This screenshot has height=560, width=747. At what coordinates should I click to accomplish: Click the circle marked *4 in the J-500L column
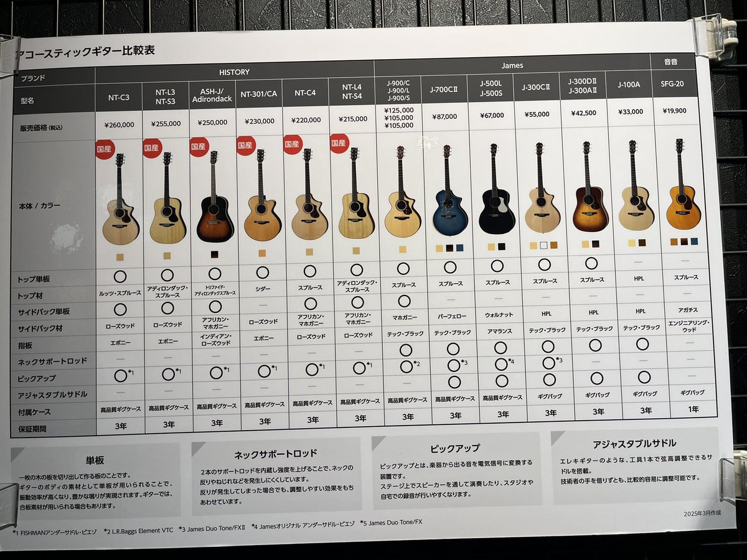[x=500, y=364]
